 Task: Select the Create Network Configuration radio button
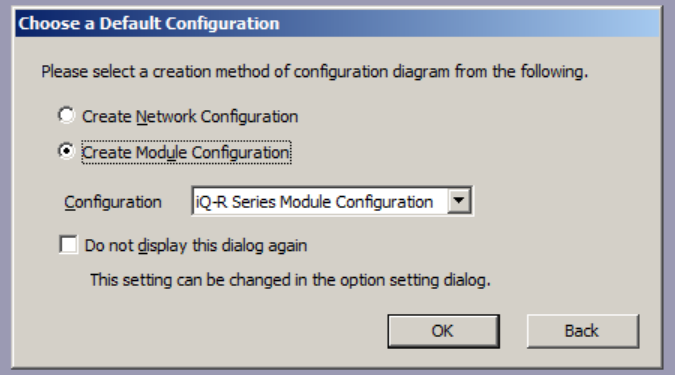(66, 115)
